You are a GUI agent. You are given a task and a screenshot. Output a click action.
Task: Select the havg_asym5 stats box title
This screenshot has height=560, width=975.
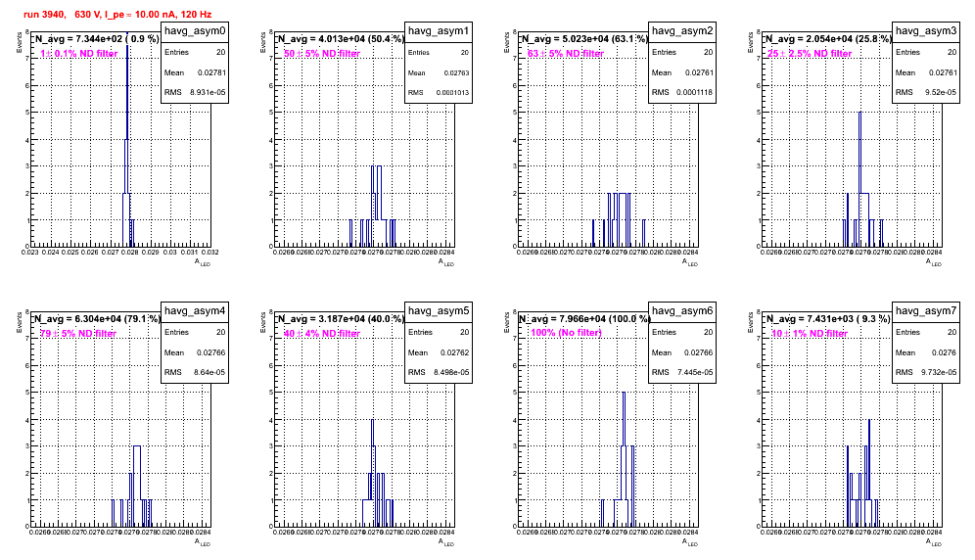pos(439,311)
